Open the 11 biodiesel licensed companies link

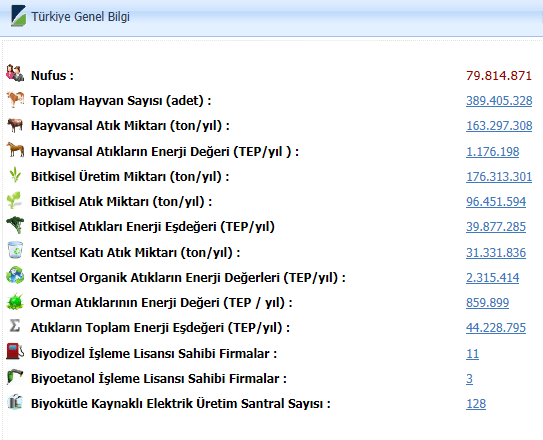472,354
